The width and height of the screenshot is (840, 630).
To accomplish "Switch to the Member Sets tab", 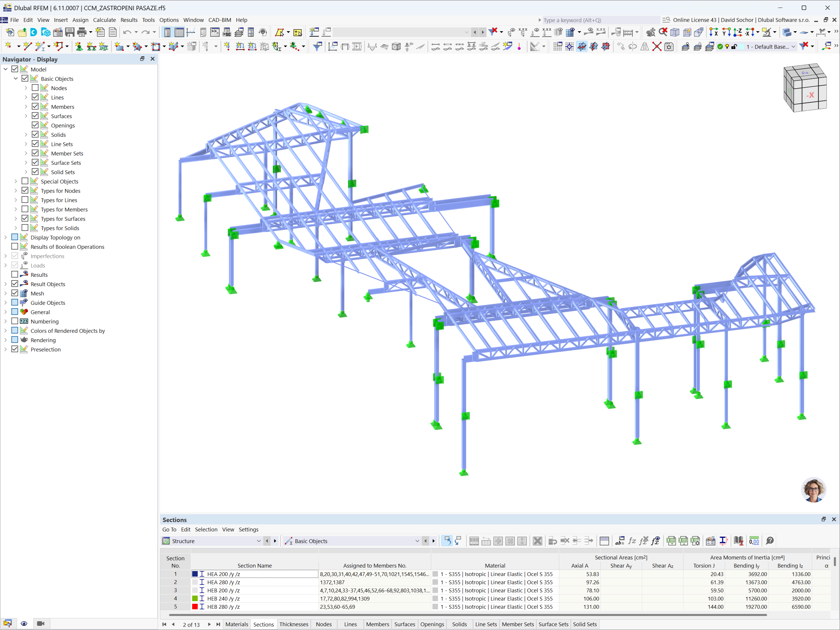I will tap(518, 624).
